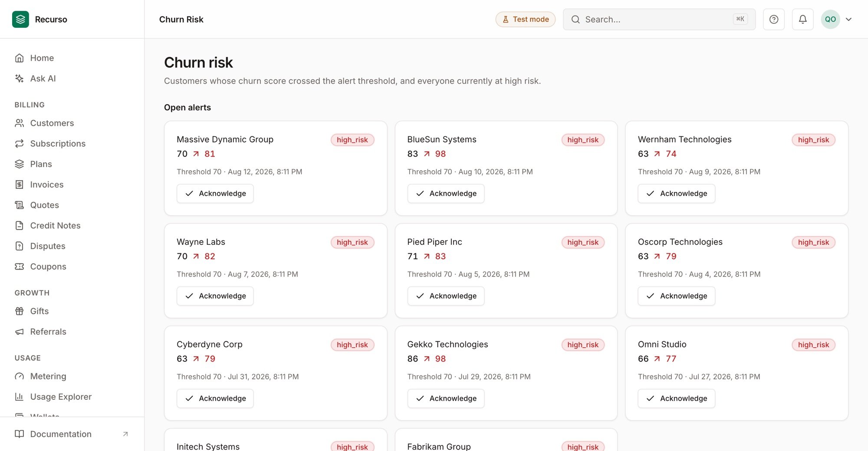Acknowledge BlueSun Systems alert
This screenshot has width=868, height=451.
pyautogui.click(x=446, y=194)
